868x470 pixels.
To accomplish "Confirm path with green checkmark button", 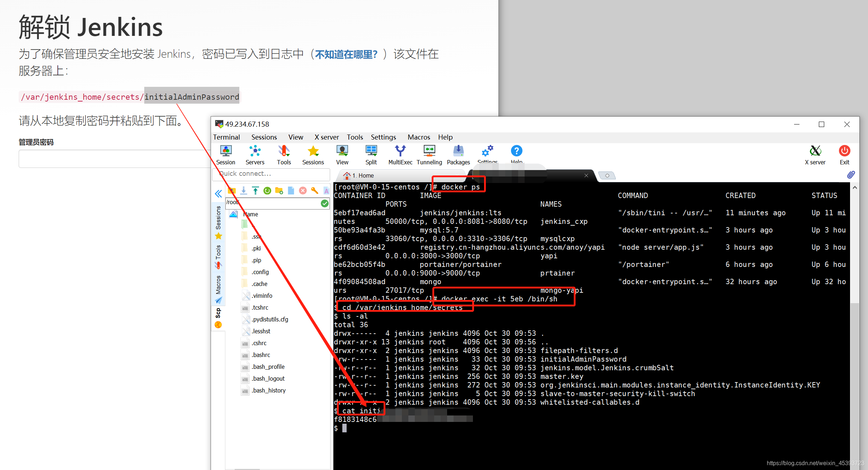I will (x=325, y=203).
